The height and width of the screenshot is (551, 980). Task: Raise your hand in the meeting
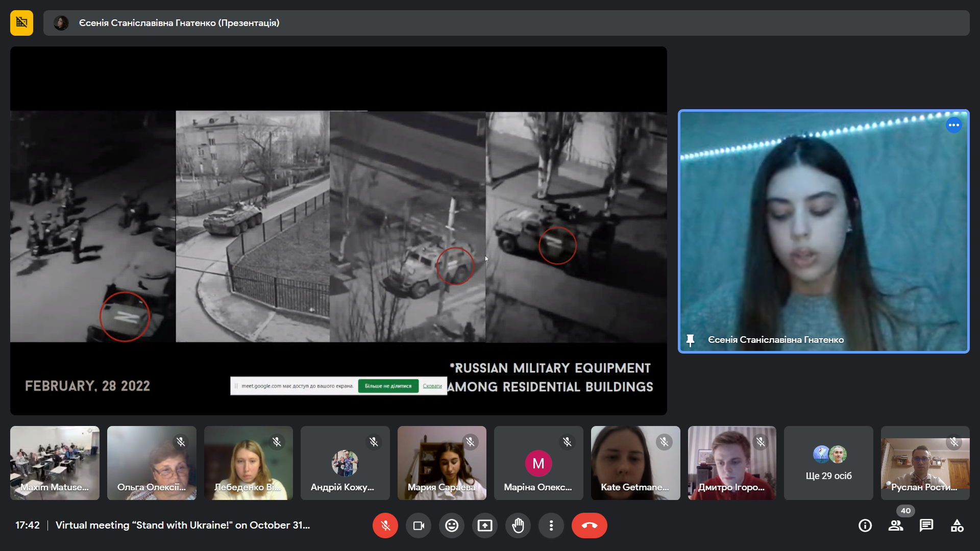click(x=518, y=525)
